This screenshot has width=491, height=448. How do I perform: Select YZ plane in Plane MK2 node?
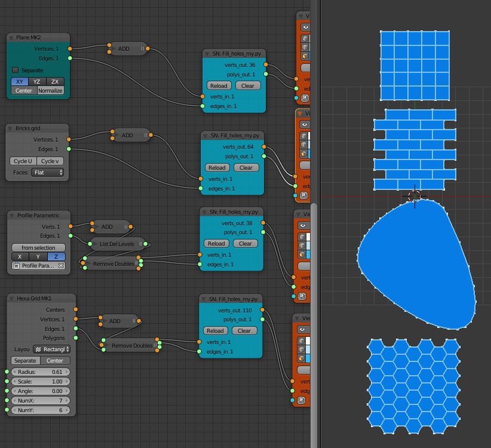(37, 82)
